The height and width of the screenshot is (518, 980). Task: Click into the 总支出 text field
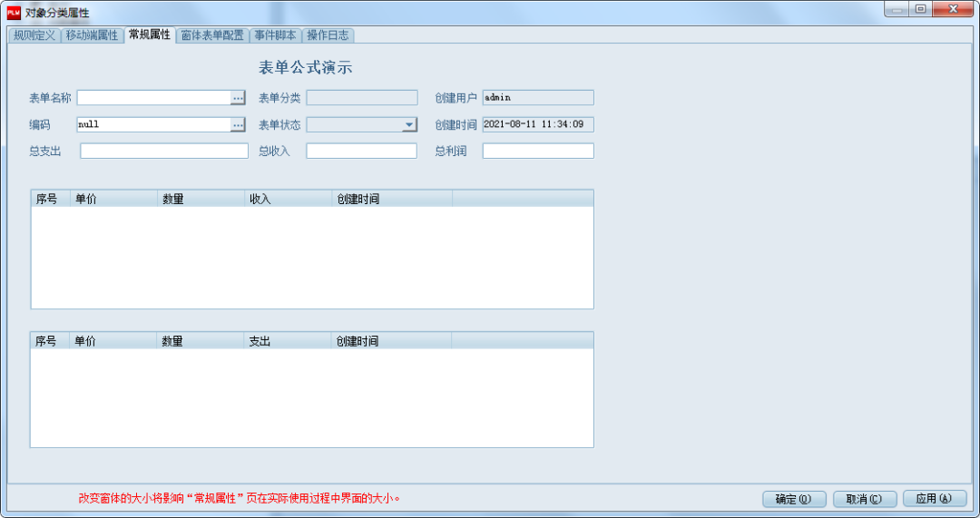click(x=163, y=151)
